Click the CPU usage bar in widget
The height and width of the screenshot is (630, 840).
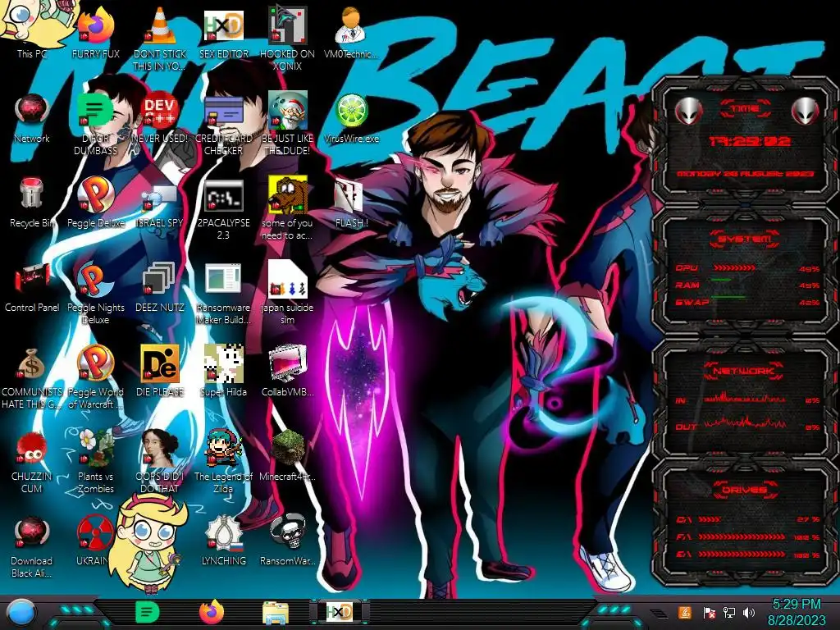click(734, 267)
